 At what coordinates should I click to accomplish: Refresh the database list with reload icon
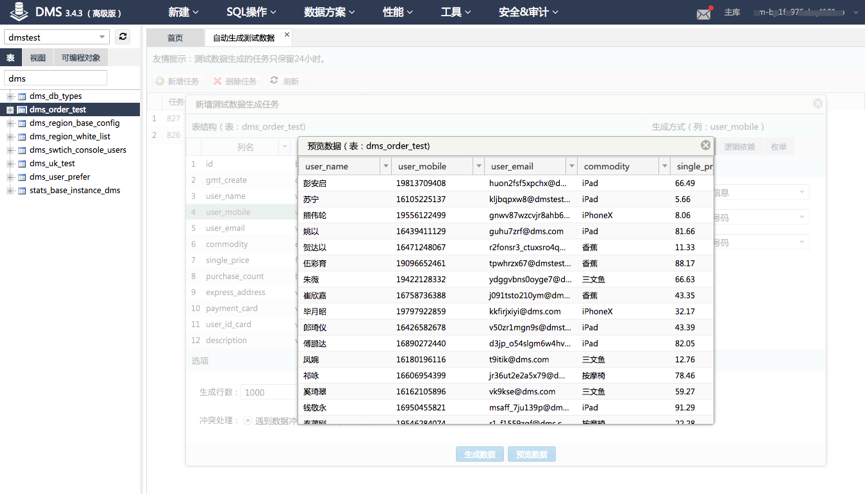pos(123,36)
